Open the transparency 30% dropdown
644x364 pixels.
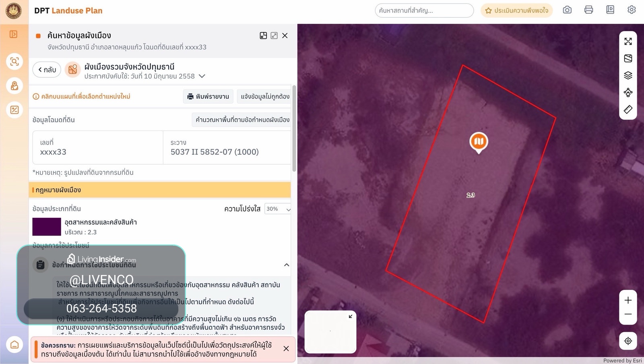(278, 209)
